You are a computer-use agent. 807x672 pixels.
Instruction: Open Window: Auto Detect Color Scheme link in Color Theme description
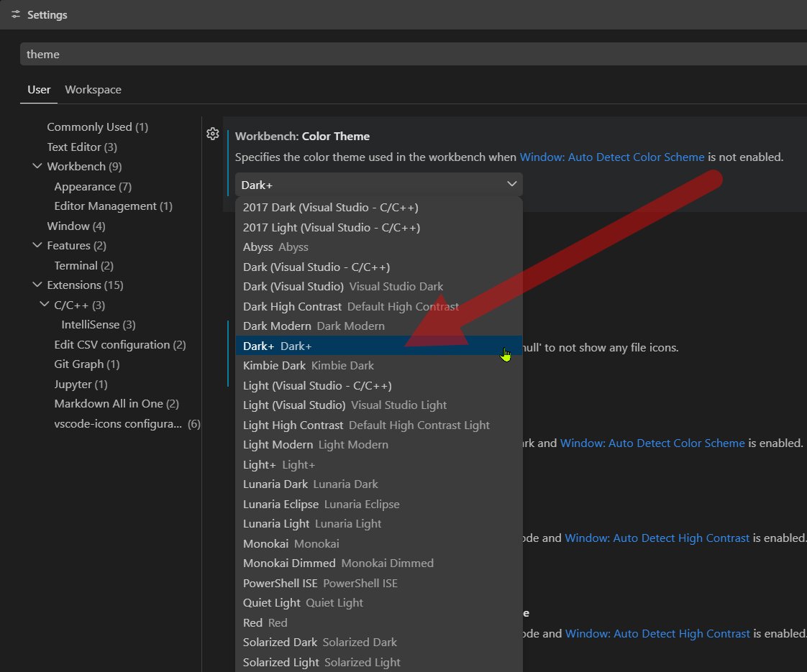[612, 157]
